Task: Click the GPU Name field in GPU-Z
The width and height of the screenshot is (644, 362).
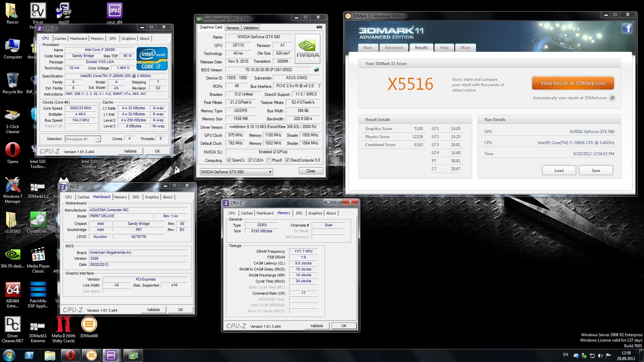Action: click(x=259, y=37)
